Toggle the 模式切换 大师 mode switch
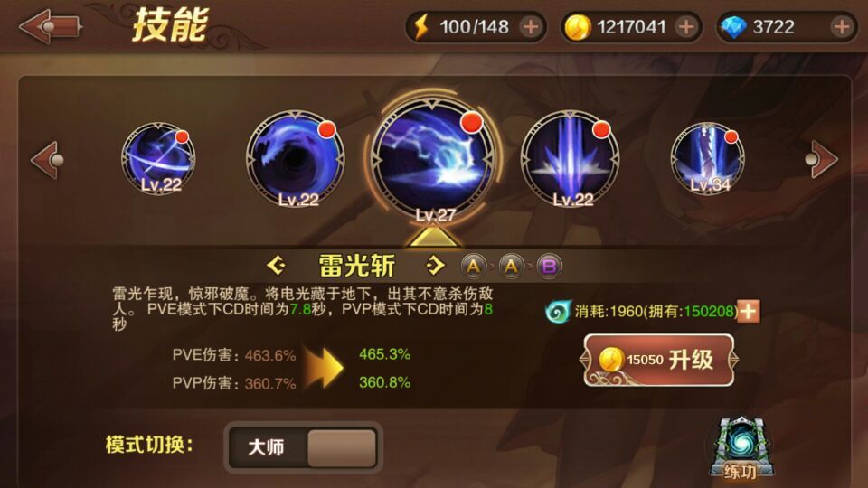Image resolution: width=868 pixels, height=488 pixels. [304, 447]
